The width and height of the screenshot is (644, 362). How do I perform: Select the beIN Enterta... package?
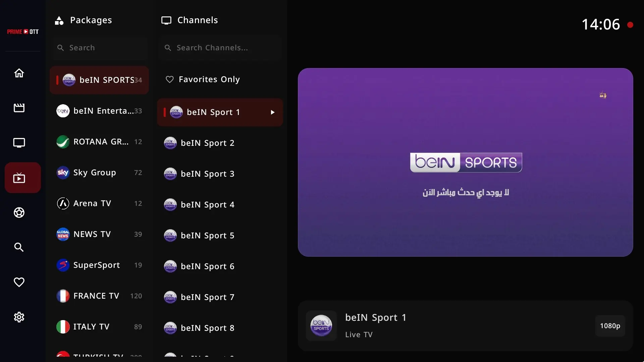click(99, 111)
